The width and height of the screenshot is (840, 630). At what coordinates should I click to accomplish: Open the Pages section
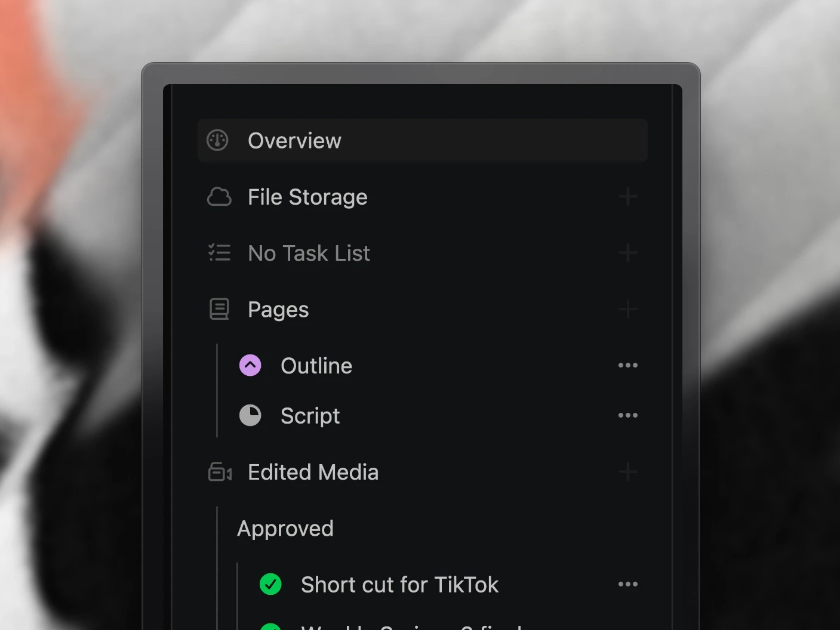pyautogui.click(x=278, y=310)
